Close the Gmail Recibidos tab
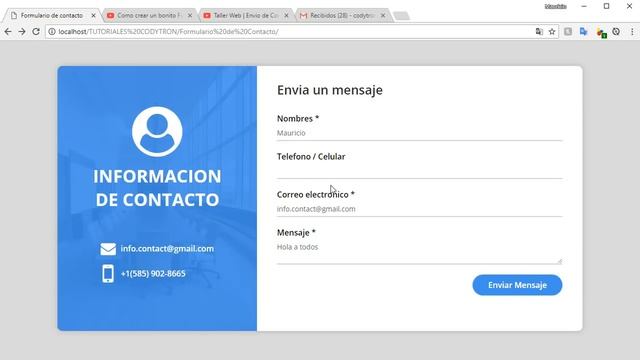 click(x=383, y=15)
